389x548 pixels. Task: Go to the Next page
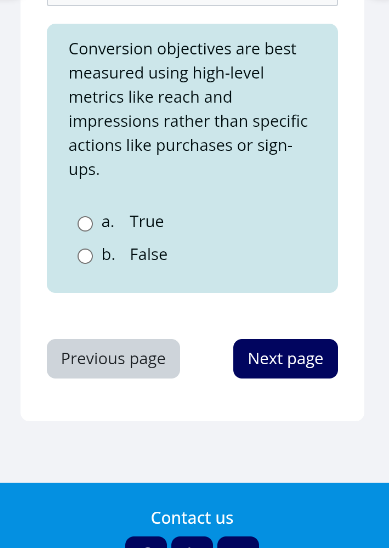pyautogui.click(x=286, y=359)
